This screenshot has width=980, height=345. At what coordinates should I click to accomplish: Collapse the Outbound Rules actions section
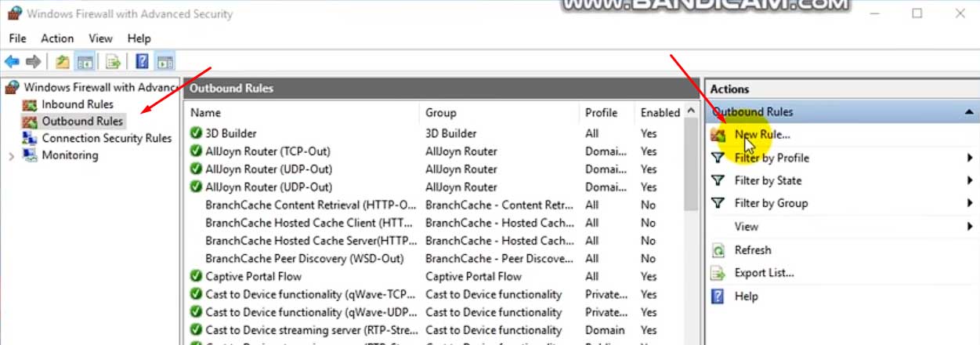tap(969, 112)
